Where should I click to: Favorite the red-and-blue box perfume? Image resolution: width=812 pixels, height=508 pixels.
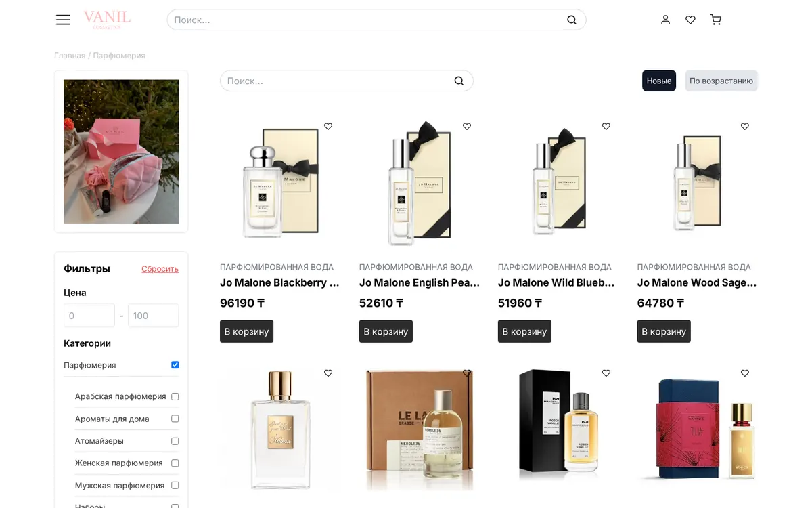(x=745, y=373)
